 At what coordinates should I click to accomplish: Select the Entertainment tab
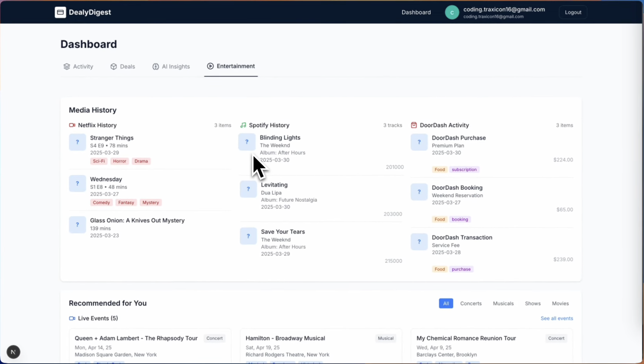click(x=231, y=66)
